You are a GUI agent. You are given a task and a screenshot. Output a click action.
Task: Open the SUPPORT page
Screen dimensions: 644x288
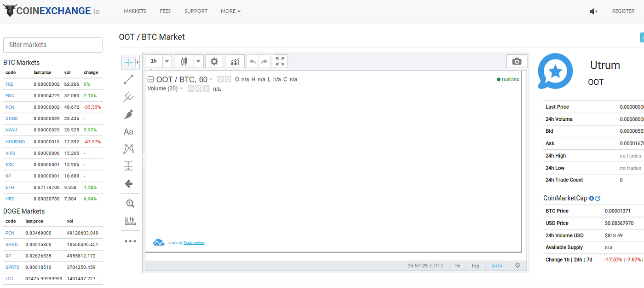196,11
